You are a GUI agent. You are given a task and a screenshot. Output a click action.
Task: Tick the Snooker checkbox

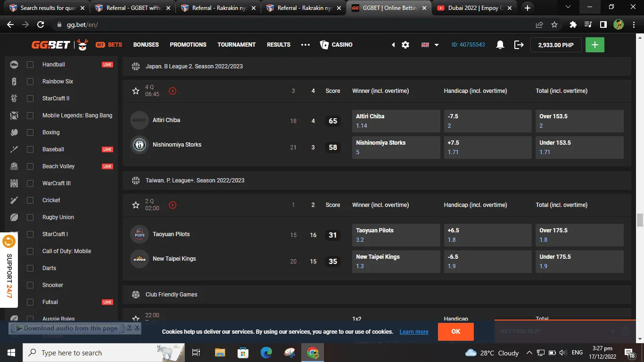[x=30, y=285]
